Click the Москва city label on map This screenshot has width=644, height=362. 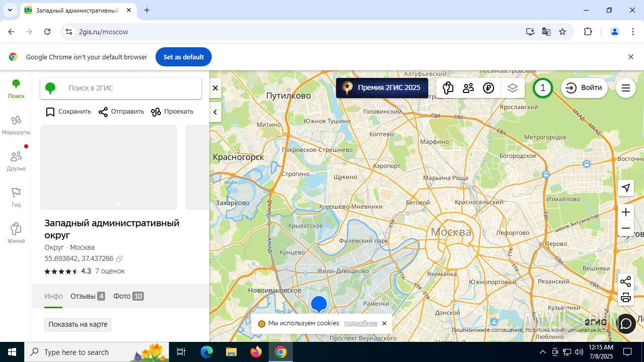pyautogui.click(x=451, y=232)
